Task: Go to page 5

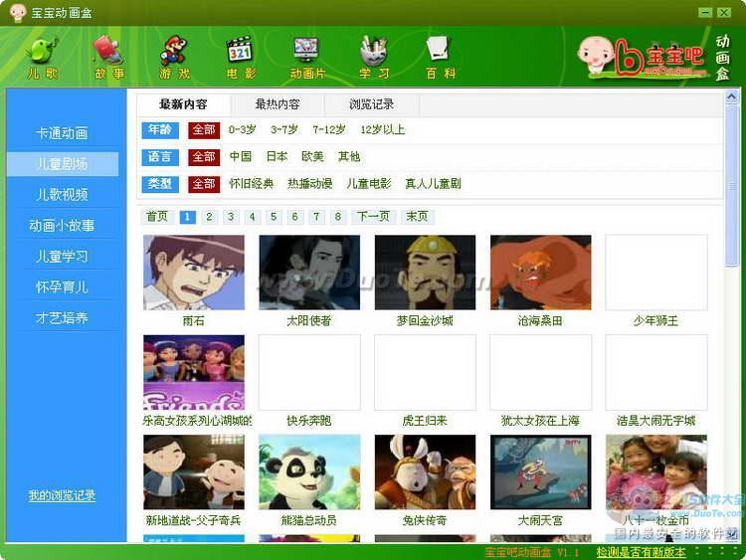Action: click(x=274, y=217)
